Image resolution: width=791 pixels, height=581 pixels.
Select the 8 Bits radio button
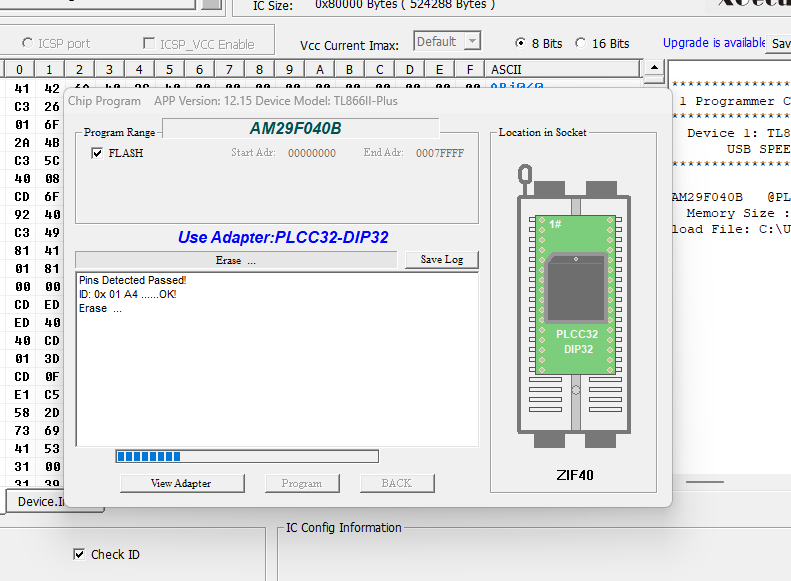tap(520, 43)
